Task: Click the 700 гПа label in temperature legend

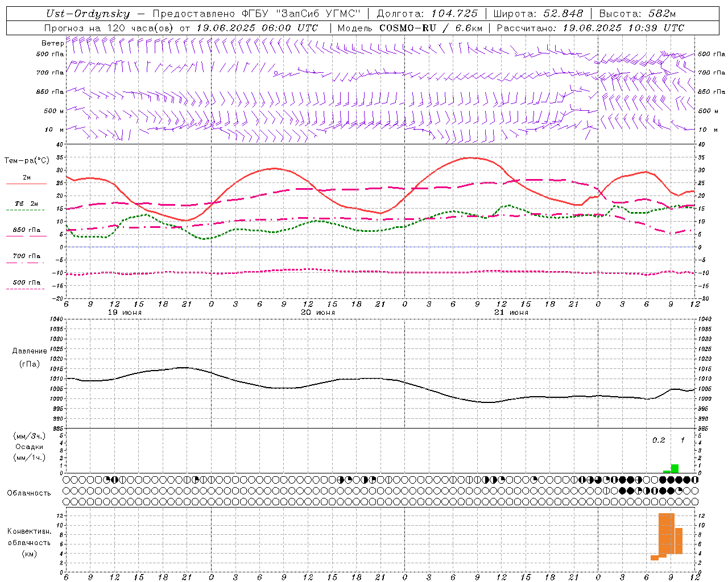Action: pos(27,256)
